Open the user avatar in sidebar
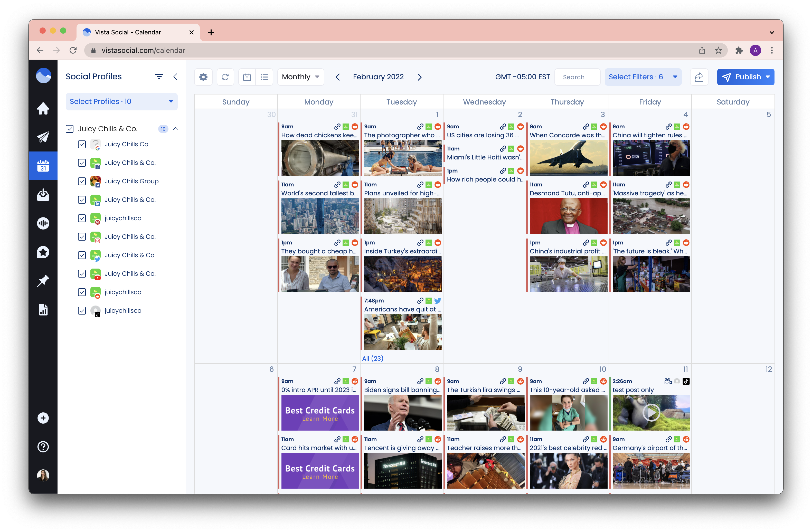The width and height of the screenshot is (812, 532). (x=43, y=475)
